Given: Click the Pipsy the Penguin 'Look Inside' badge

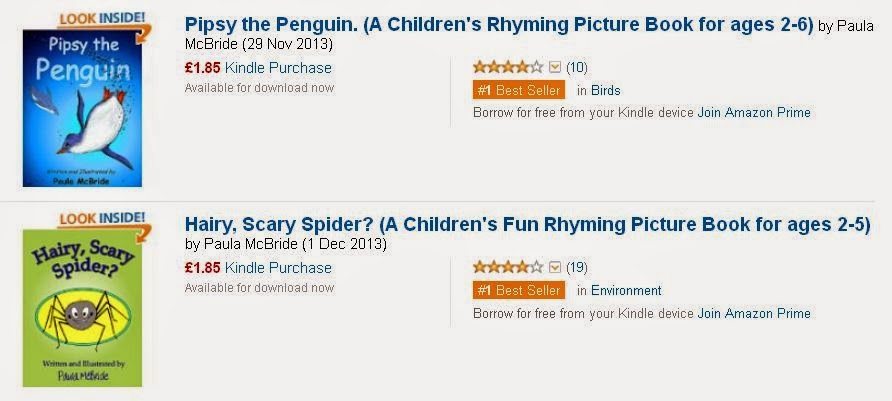Looking at the screenshot, I should [x=100, y=19].
